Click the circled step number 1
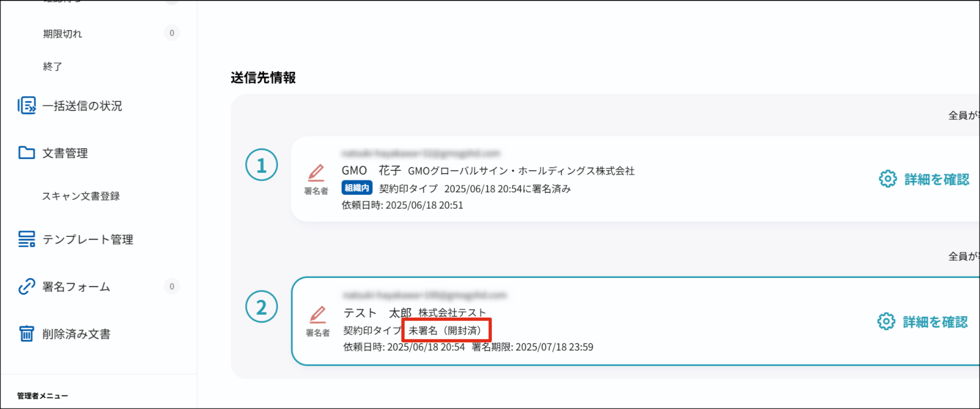This screenshot has width=980, height=409. coord(261,165)
